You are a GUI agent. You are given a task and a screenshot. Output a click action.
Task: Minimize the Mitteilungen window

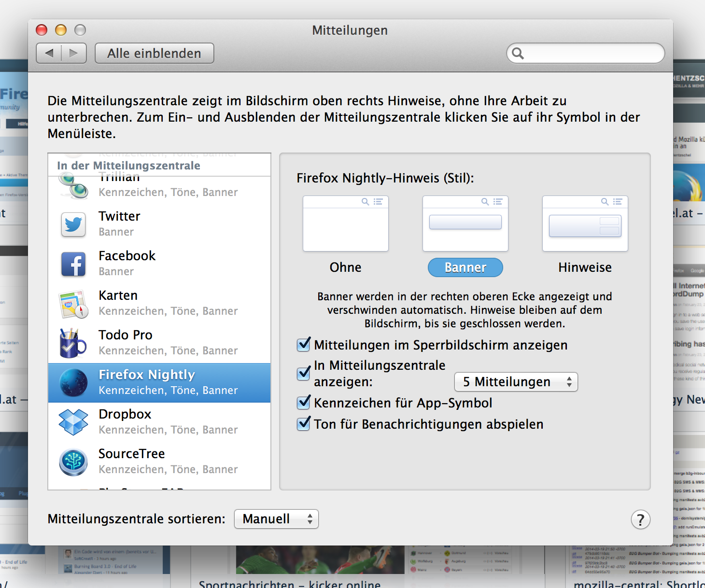click(x=61, y=30)
